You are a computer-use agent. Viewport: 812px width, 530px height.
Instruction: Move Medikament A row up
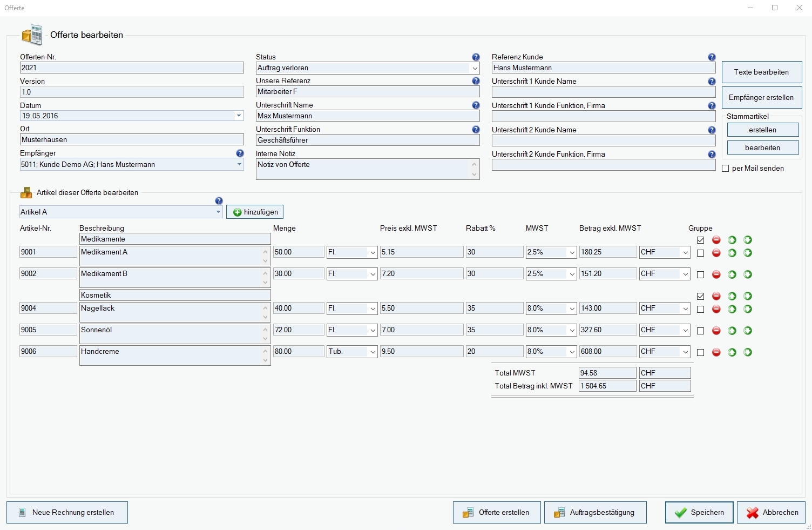pyautogui.click(x=732, y=253)
